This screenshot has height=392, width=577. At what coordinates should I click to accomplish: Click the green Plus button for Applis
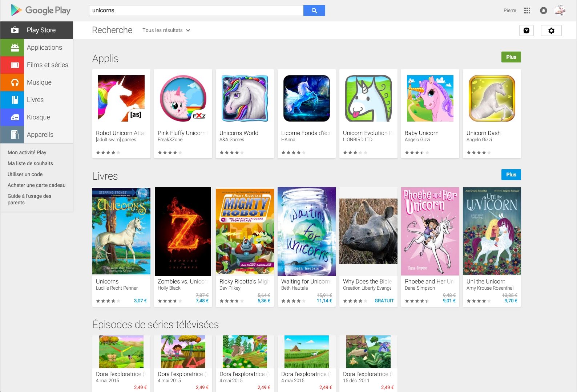511,57
